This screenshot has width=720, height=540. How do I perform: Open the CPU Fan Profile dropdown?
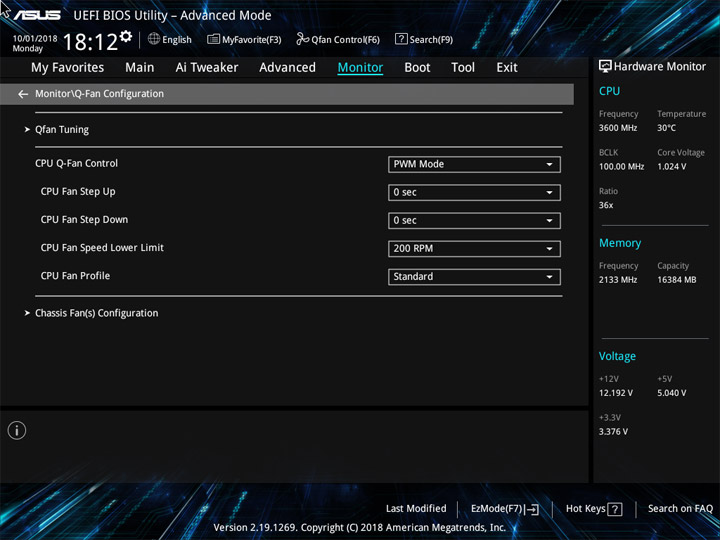click(x=474, y=277)
